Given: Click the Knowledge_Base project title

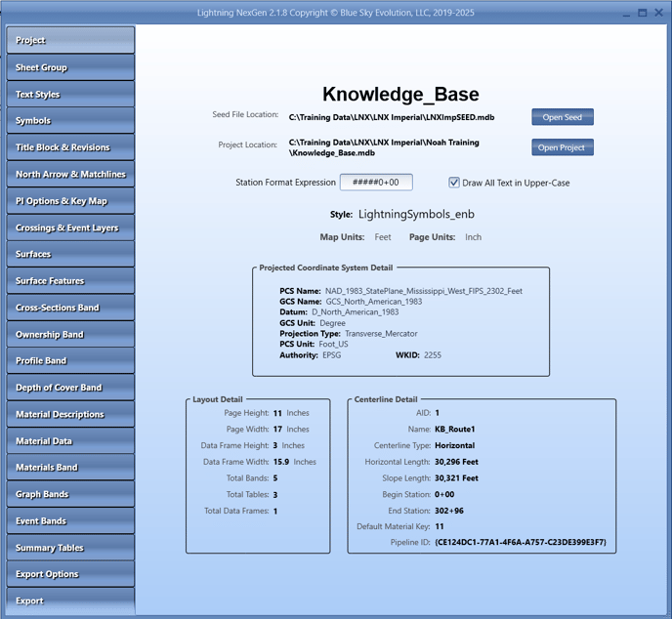Looking at the screenshot, I should click(400, 95).
